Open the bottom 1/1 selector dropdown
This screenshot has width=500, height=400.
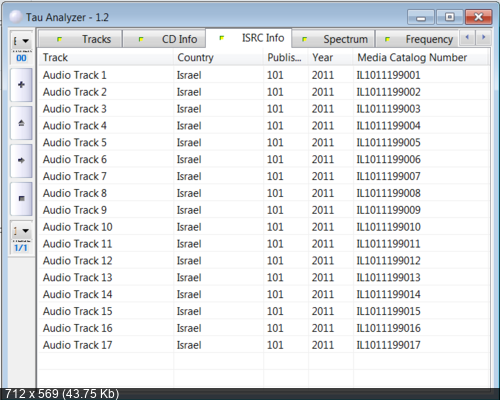pos(22,231)
